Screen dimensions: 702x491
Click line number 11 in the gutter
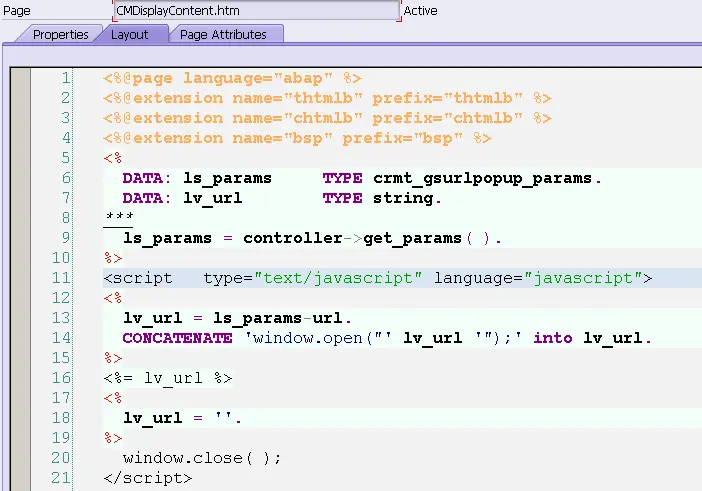coord(61,278)
